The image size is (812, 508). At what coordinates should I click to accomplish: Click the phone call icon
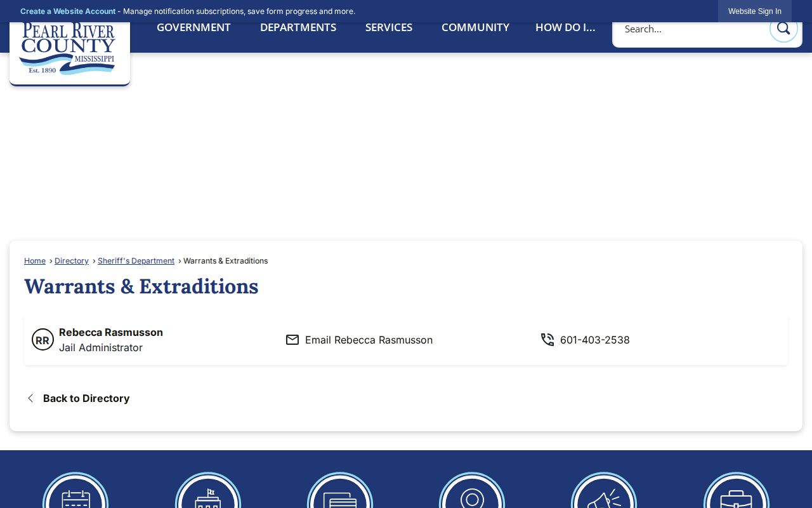coord(547,340)
